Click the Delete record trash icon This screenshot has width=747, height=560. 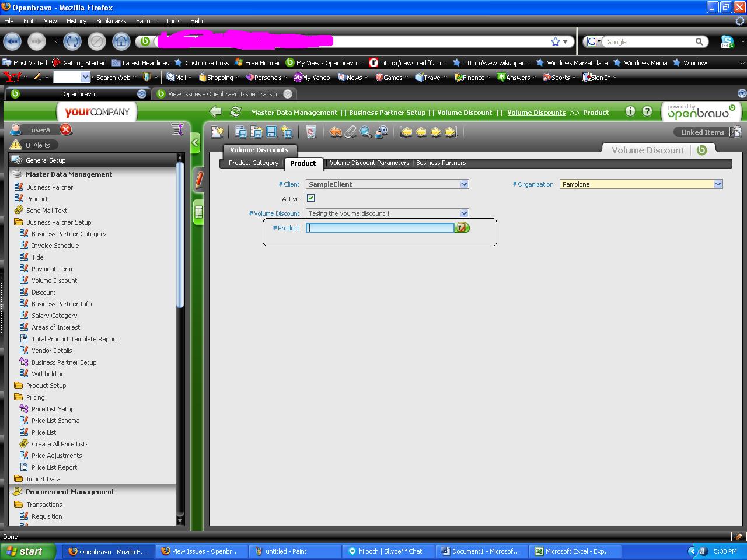pyautogui.click(x=311, y=132)
